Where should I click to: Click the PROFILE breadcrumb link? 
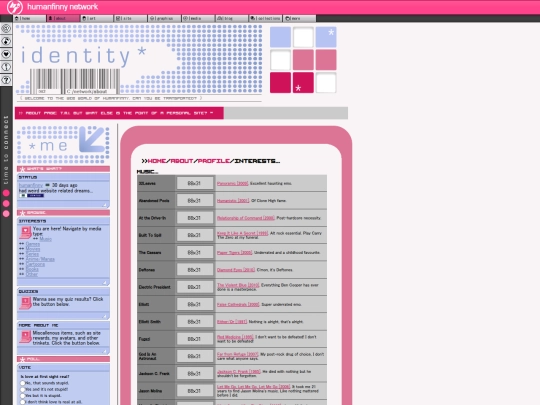coord(214,161)
